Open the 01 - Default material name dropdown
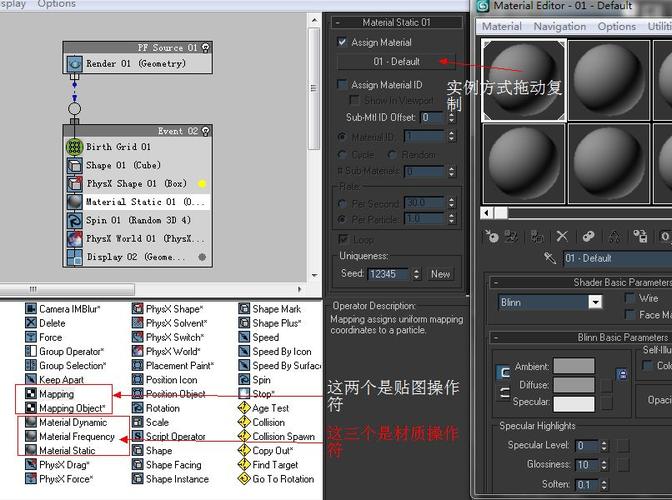Image resolution: width=672 pixels, height=500 pixels. 615,259
